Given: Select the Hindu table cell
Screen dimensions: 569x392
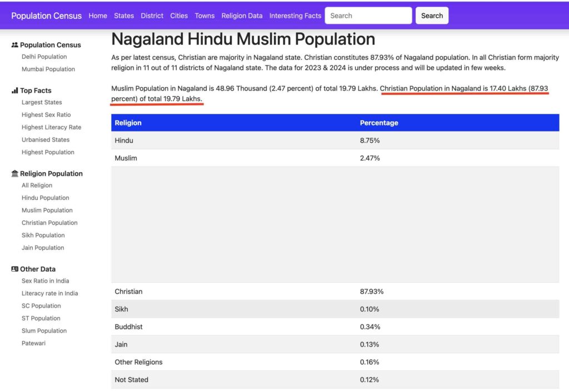Looking at the screenshot, I should tap(124, 140).
